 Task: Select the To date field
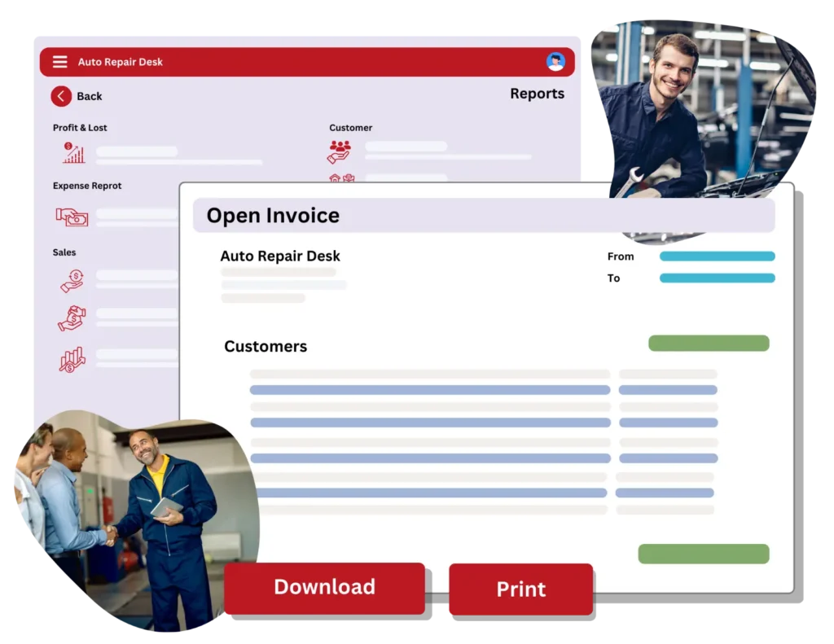(717, 278)
